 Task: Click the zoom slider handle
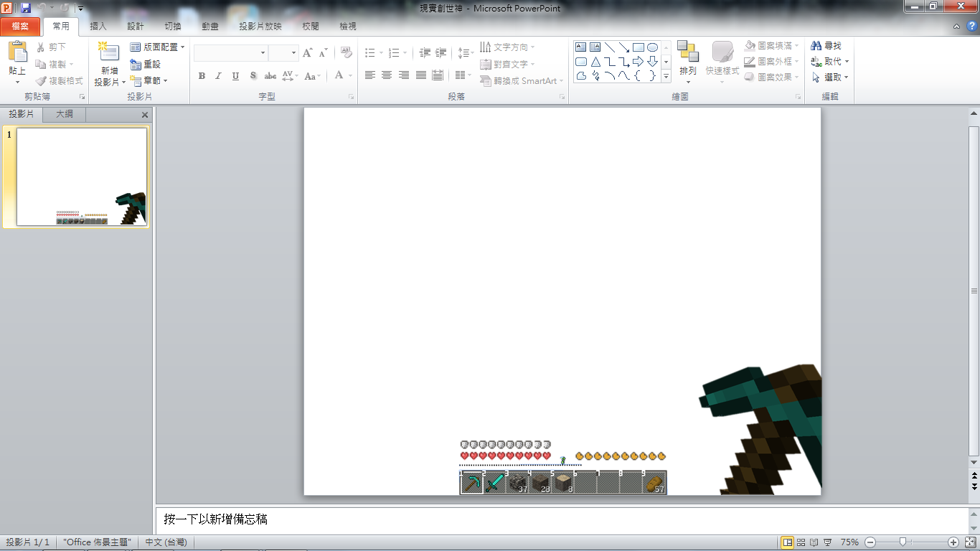pos(903,542)
